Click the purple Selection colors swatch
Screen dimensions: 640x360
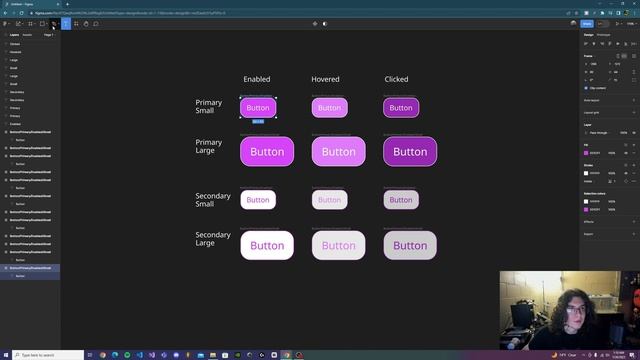pyautogui.click(x=586, y=209)
